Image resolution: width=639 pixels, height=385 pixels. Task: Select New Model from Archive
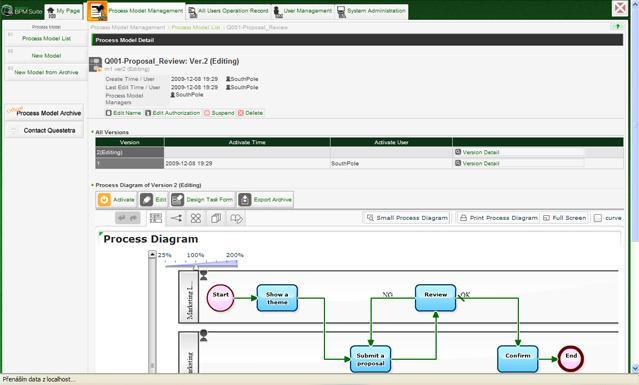point(46,72)
